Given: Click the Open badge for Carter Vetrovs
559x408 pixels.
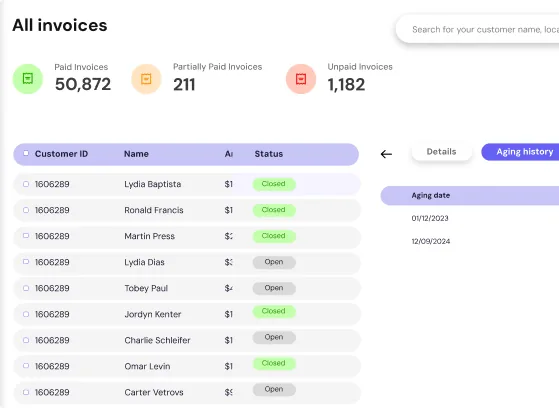Looking at the screenshot, I should point(274,389).
